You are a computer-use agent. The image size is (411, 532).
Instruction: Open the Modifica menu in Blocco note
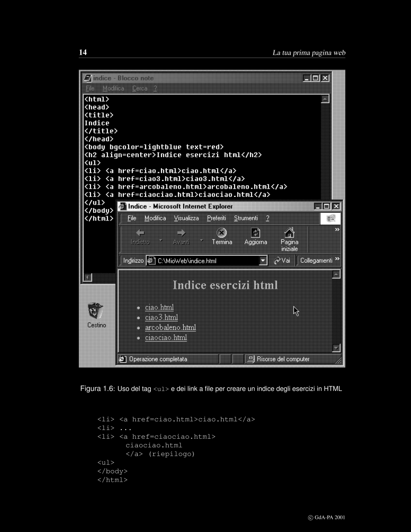(113, 89)
